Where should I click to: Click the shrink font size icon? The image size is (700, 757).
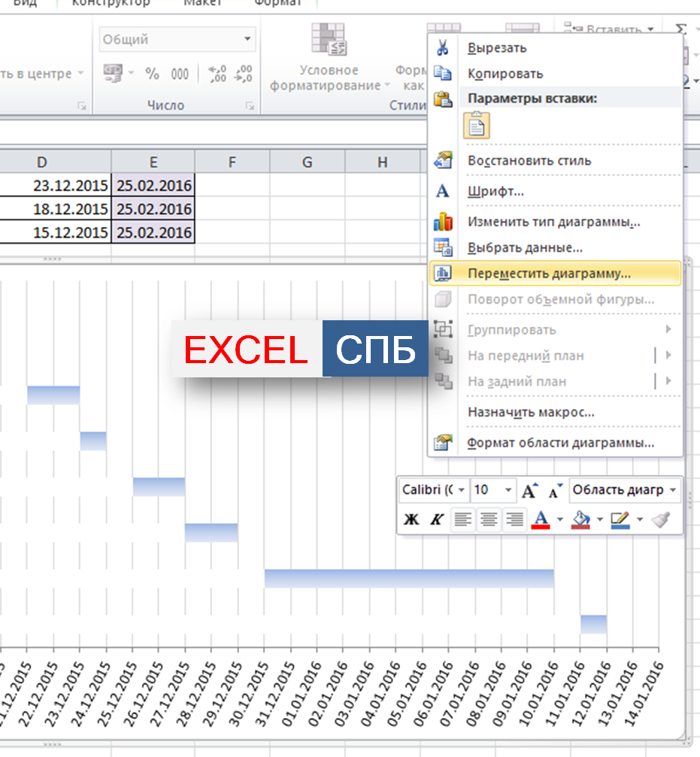pos(555,490)
